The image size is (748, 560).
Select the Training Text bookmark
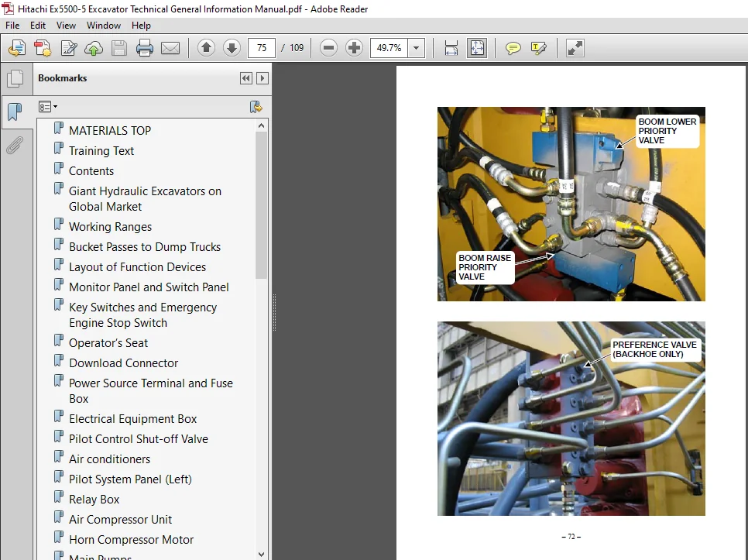pyautogui.click(x=101, y=151)
